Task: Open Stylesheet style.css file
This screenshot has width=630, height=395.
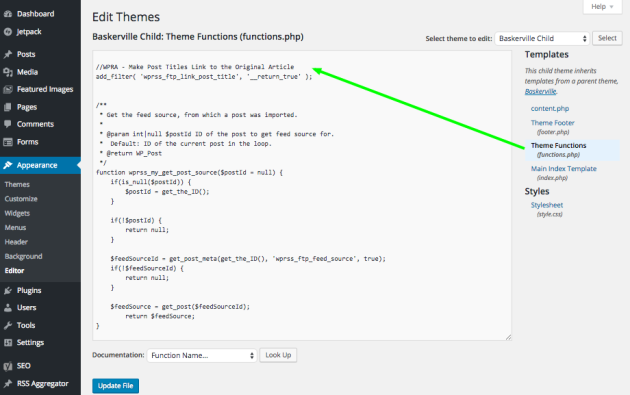Action: [547, 205]
